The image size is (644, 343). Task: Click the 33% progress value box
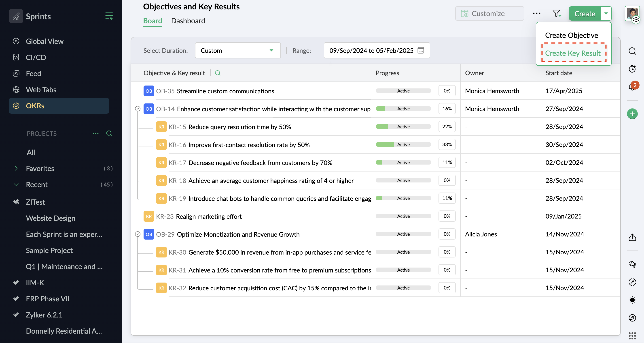point(447,144)
